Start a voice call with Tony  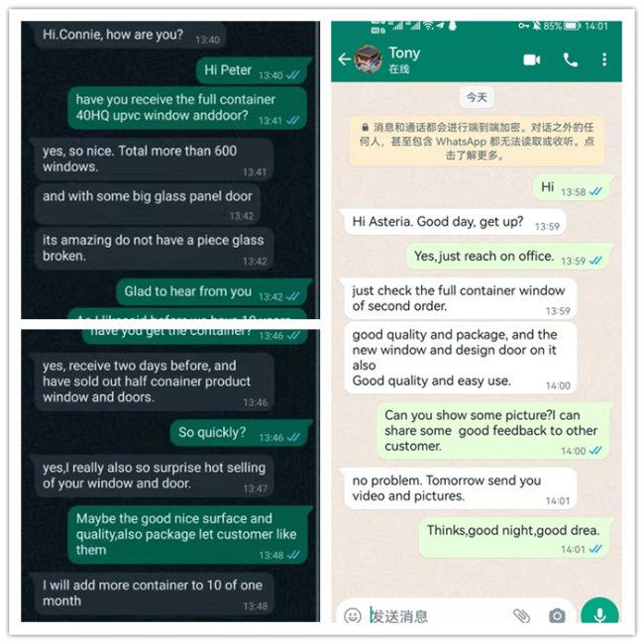click(x=570, y=60)
